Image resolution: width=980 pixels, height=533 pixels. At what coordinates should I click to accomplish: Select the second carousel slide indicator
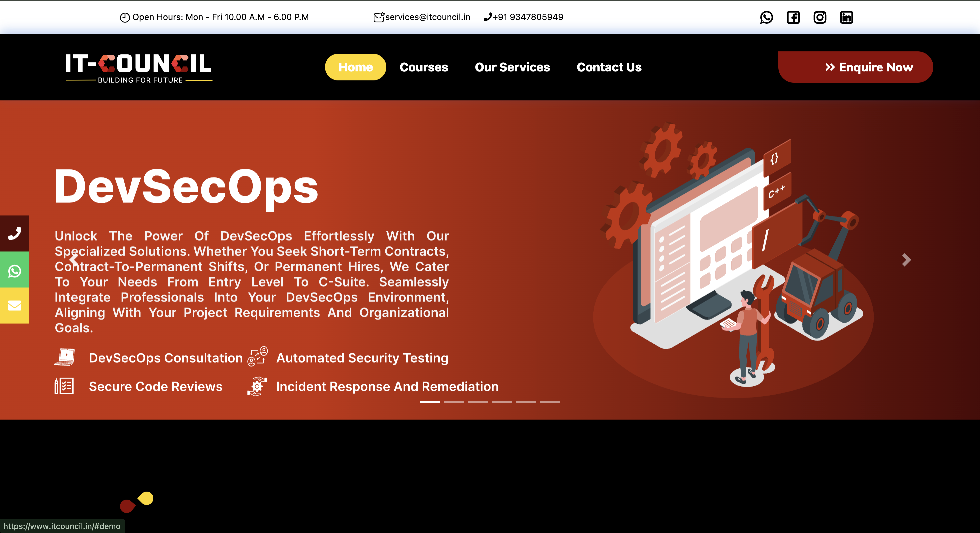[454, 402]
